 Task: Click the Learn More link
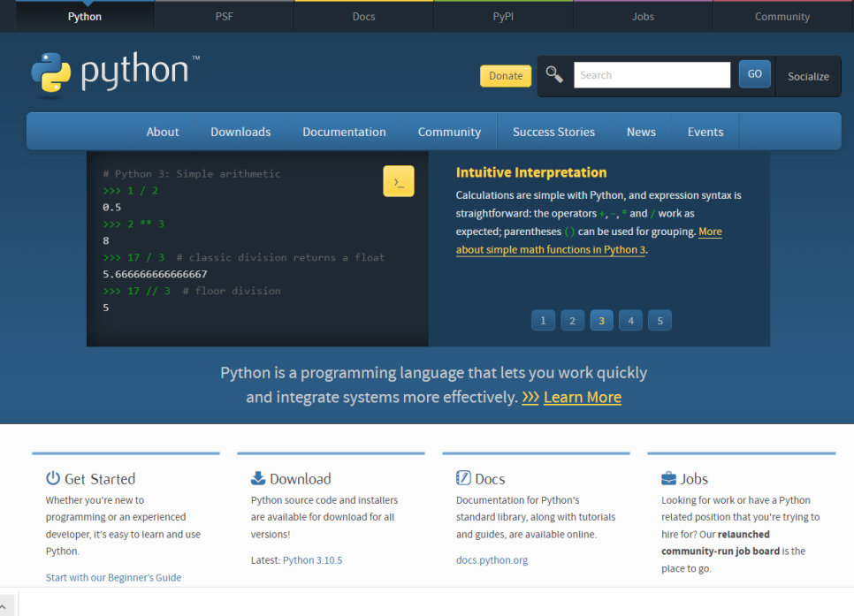click(x=583, y=397)
